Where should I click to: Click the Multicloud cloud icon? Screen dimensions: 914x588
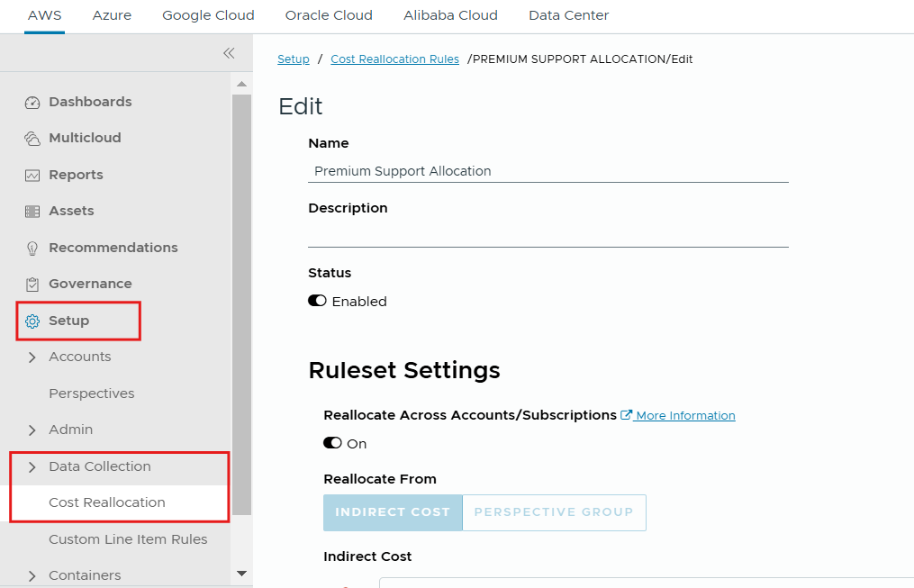click(32, 139)
